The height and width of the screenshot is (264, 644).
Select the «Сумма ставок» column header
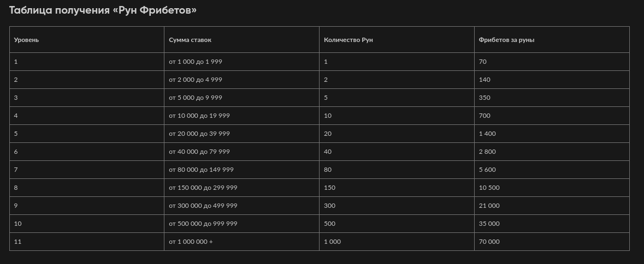pyautogui.click(x=190, y=40)
